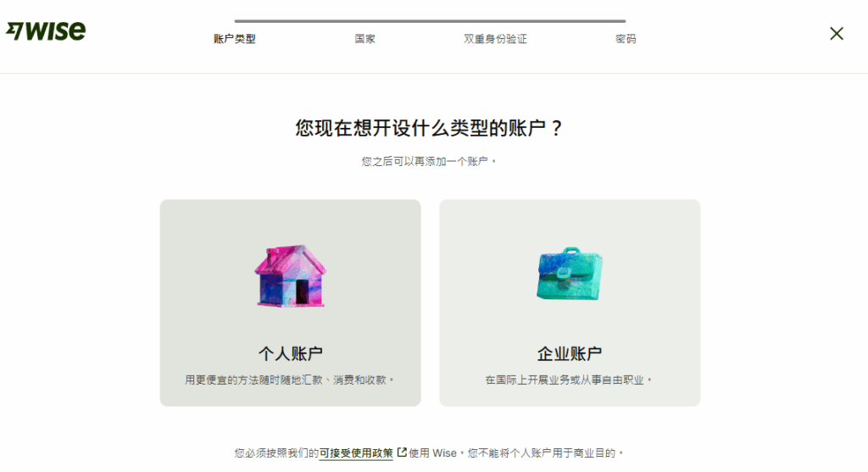
Task: Go to the 国家 step
Action: (x=364, y=39)
